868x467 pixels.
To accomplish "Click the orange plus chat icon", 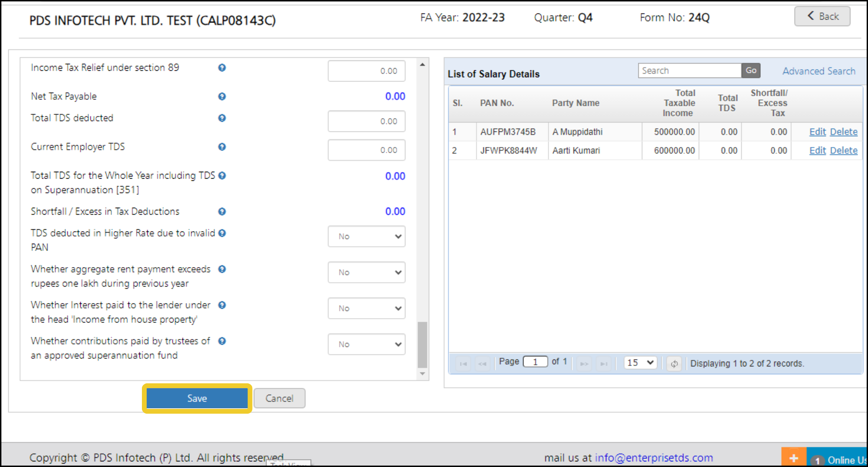I will 794,457.
